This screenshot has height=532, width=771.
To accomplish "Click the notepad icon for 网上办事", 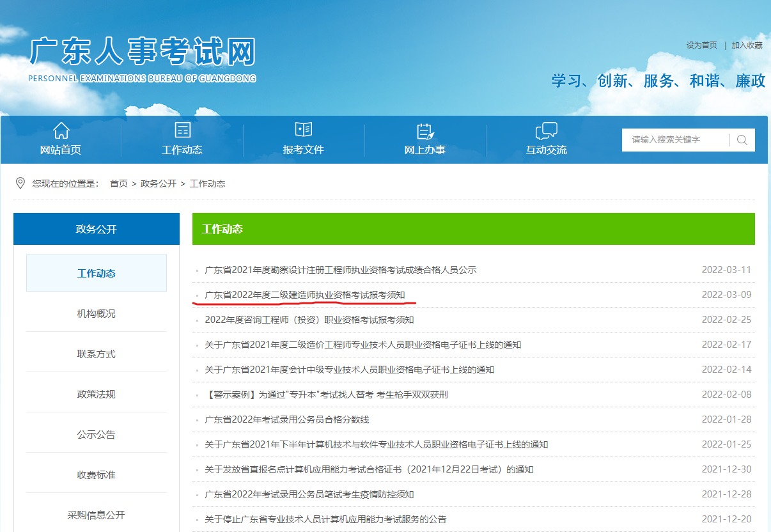I will pos(425,131).
